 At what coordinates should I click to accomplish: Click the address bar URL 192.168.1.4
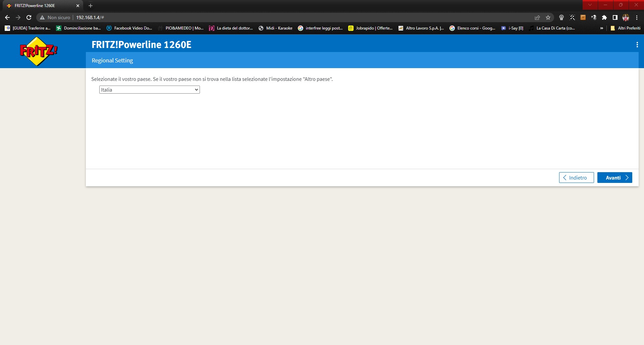pyautogui.click(x=90, y=17)
